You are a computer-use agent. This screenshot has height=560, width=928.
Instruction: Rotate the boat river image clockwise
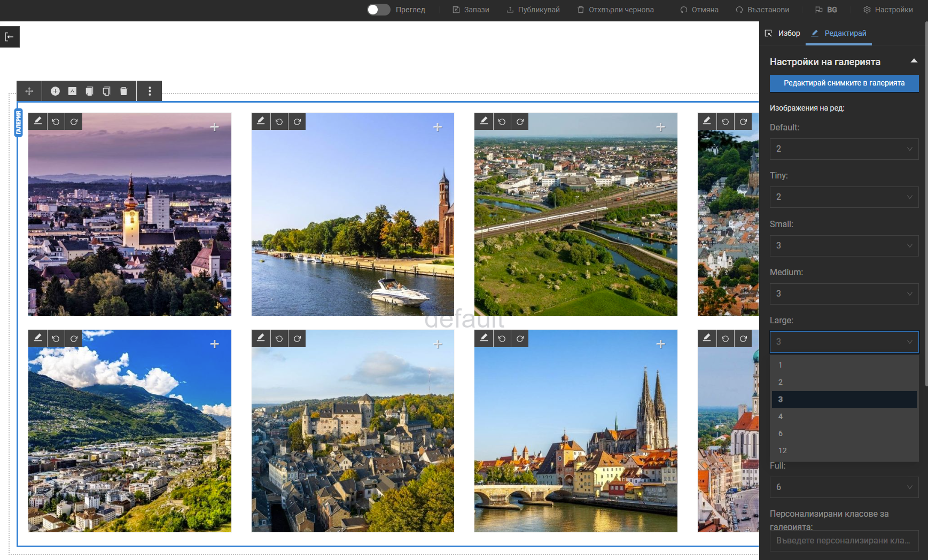click(x=297, y=121)
